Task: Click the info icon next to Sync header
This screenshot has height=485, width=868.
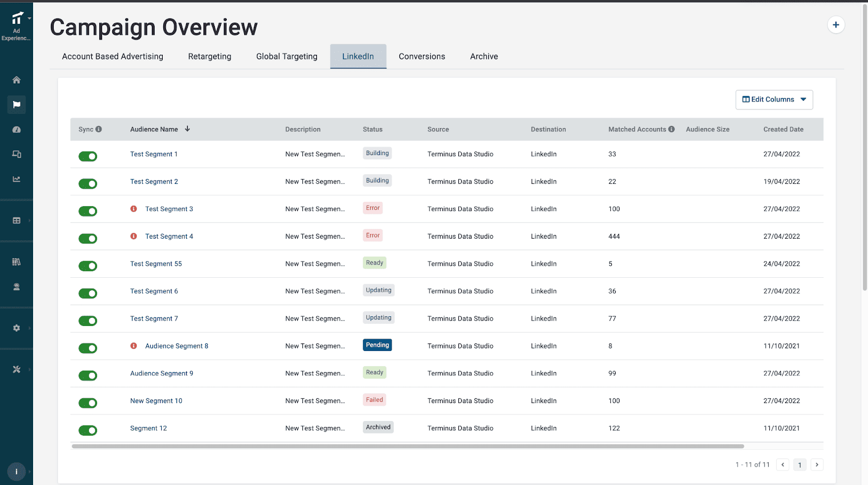Action: [x=99, y=129]
